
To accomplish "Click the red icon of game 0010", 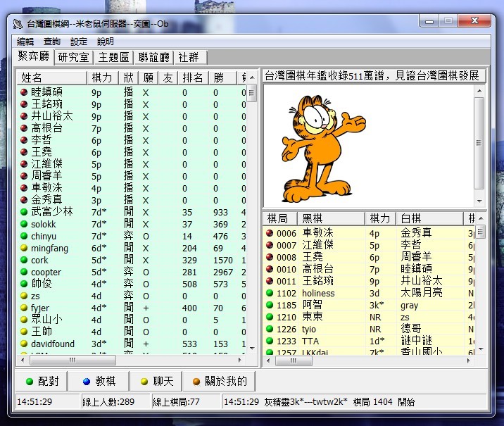I will pyautogui.click(x=270, y=269).
